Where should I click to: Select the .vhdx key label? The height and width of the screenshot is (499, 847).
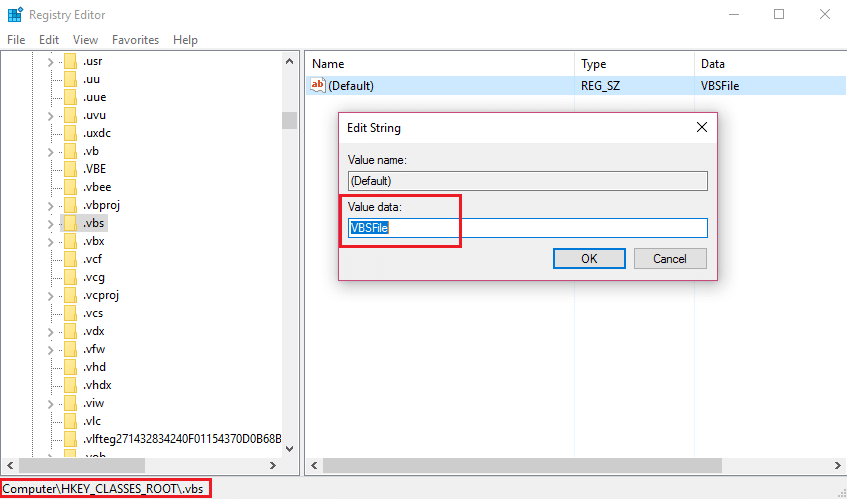(x=97, y=385)
